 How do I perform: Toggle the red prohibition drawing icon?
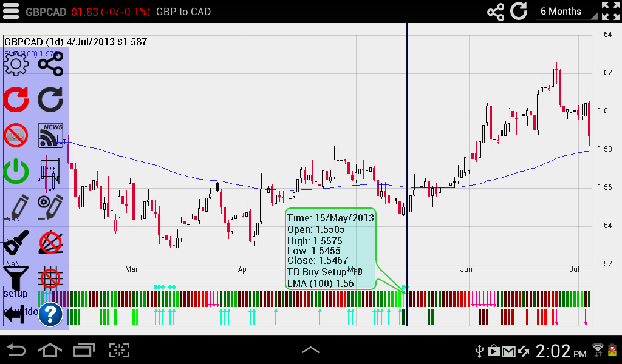click(16, 135)
